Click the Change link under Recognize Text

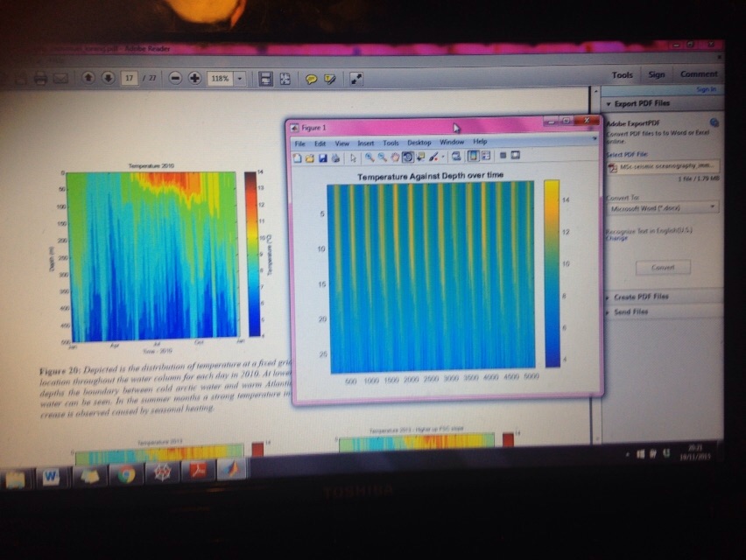[x=616, y=238]
